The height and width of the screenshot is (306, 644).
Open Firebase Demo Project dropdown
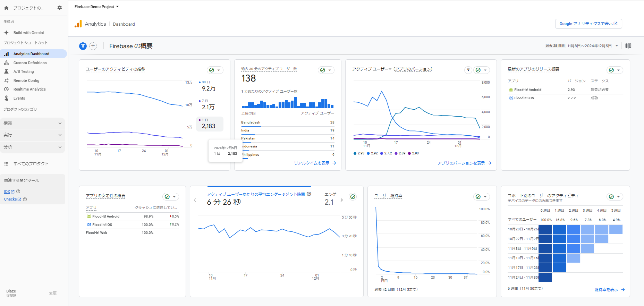click(x=96, y=7)
